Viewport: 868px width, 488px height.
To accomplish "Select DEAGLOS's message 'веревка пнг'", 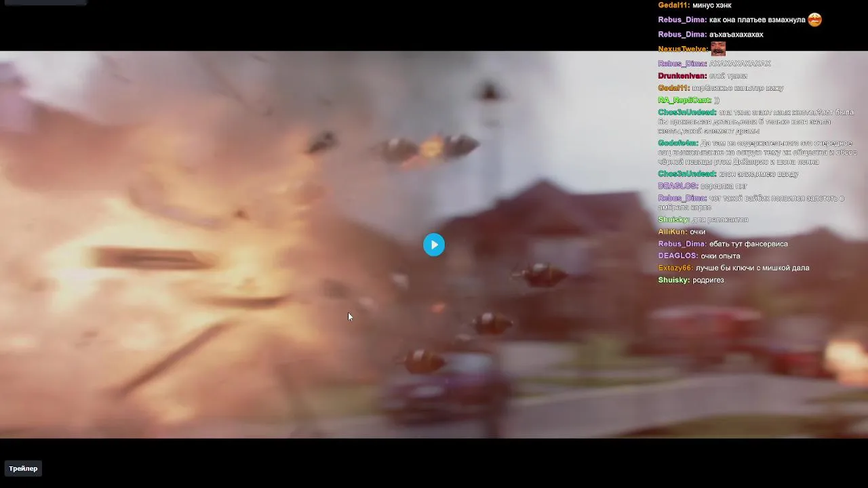I will pos(724,186).
